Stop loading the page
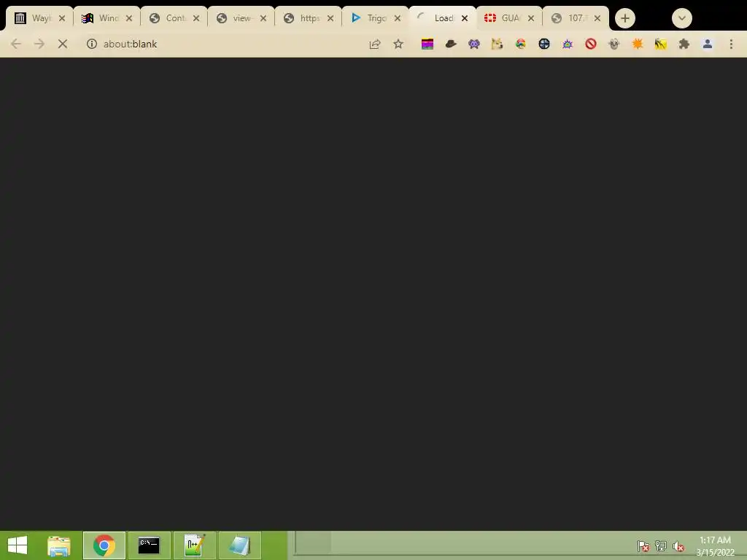This screenshot has height=560, width=747. pos(63,44)
